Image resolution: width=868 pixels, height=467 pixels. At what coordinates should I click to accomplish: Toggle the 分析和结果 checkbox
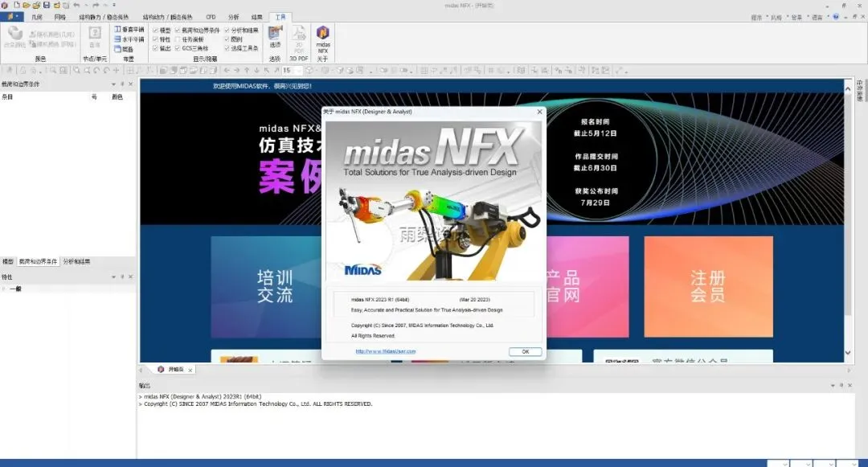[x=227, y=30]
